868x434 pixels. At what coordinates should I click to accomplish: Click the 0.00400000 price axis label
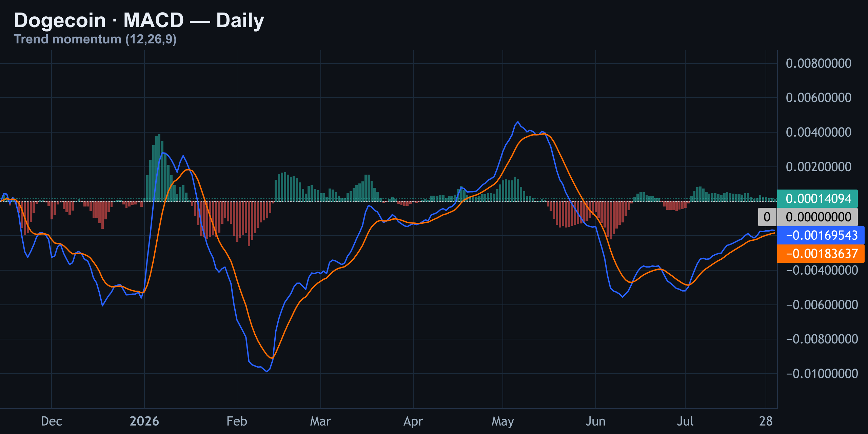tap(818, 132)
